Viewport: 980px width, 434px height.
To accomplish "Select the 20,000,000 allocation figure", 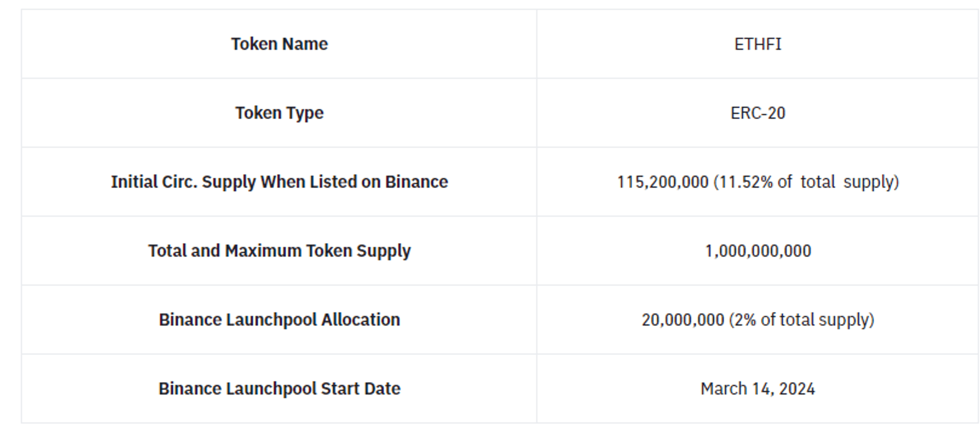I will click(683, 320).
